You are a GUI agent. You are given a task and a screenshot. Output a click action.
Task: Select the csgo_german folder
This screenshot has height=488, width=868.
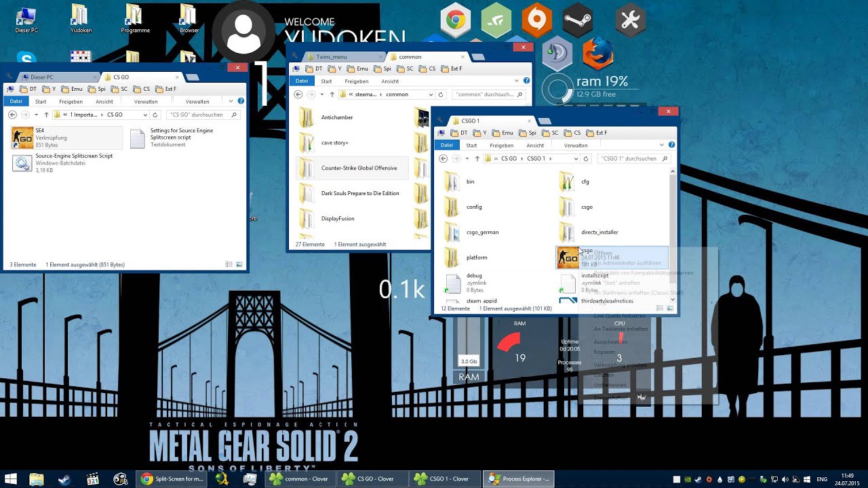(x=472, y=232)
